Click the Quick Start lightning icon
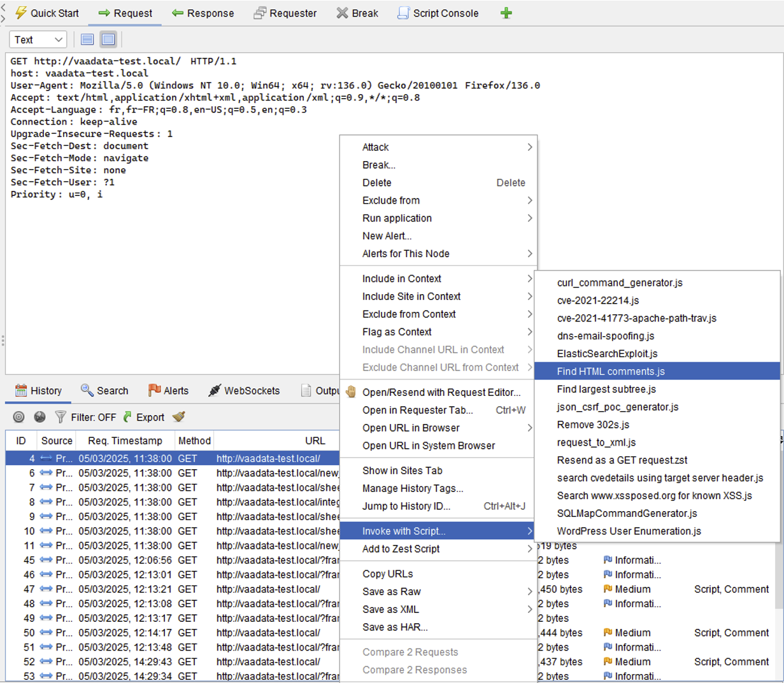The image size is (784, 683). [21, 13]
